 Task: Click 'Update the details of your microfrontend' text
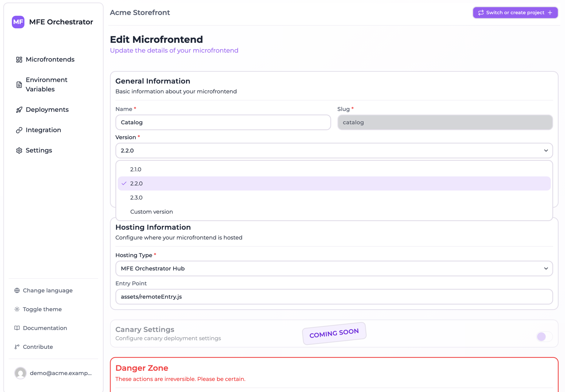(174, 51)
